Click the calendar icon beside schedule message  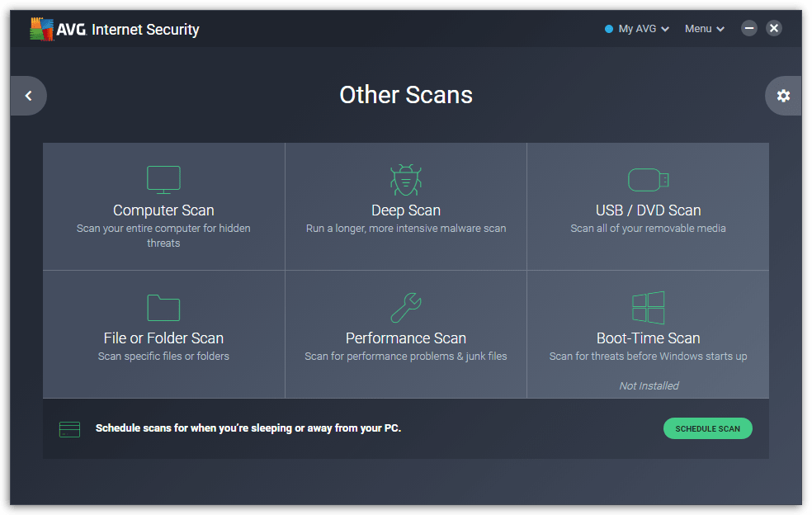[x=69, y=429]
